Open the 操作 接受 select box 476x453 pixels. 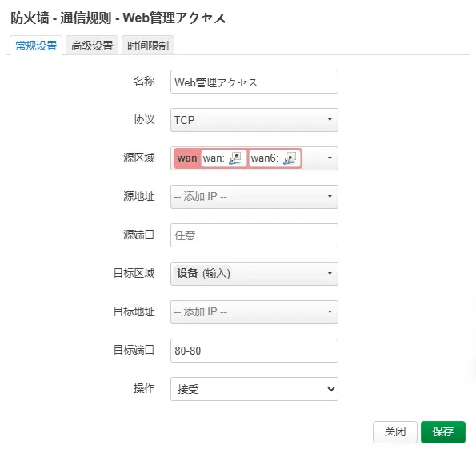(x=254, y=389)
